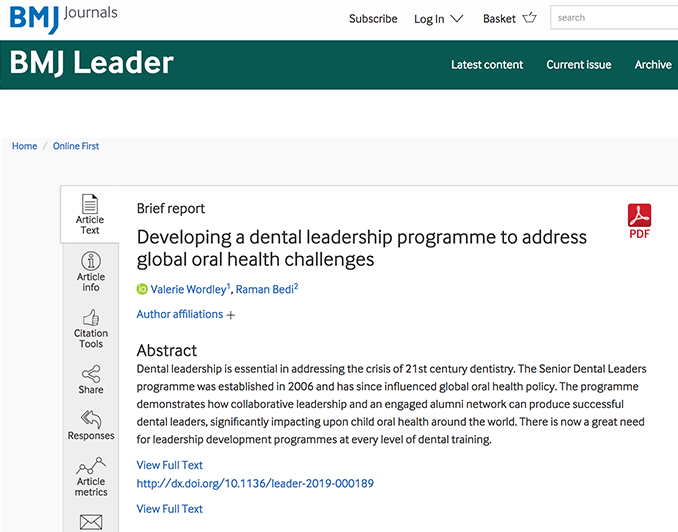This screenshot has height=532, width=678.
Task: Open the Current issue menu item
Action: (x=578, y=65)
